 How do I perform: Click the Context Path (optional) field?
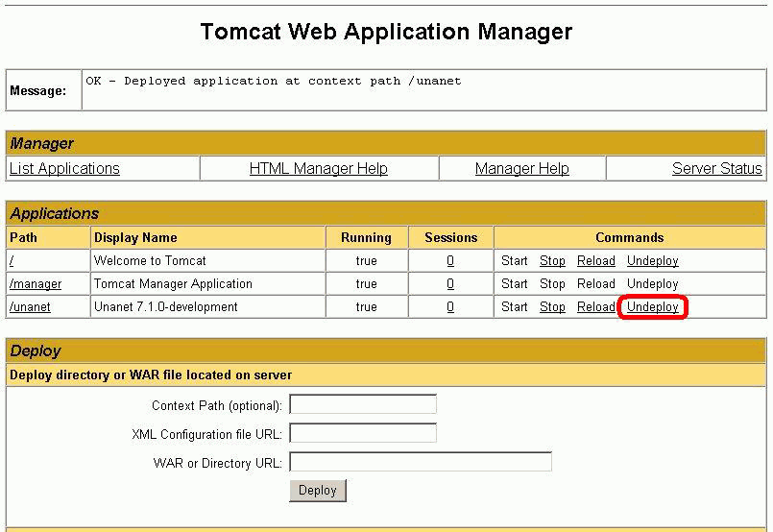(x=363, y=404)
